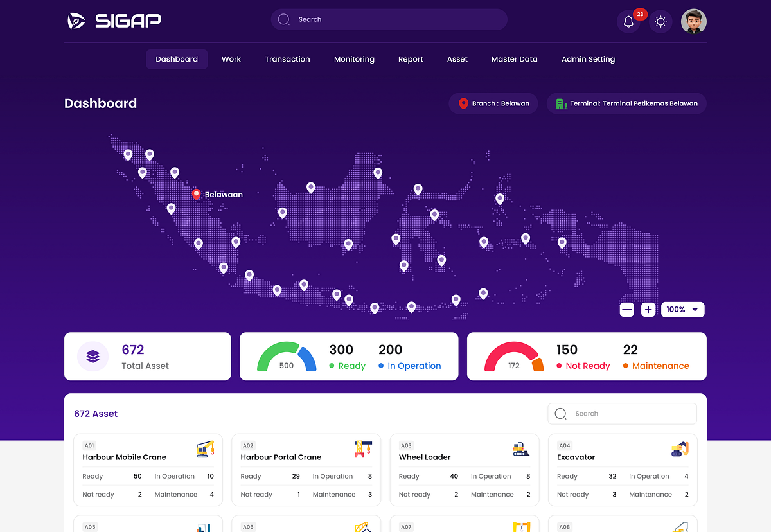Zoom in the map with plus button
The height and width of the screenshot is (532, 771).
(x=648, y=310)
